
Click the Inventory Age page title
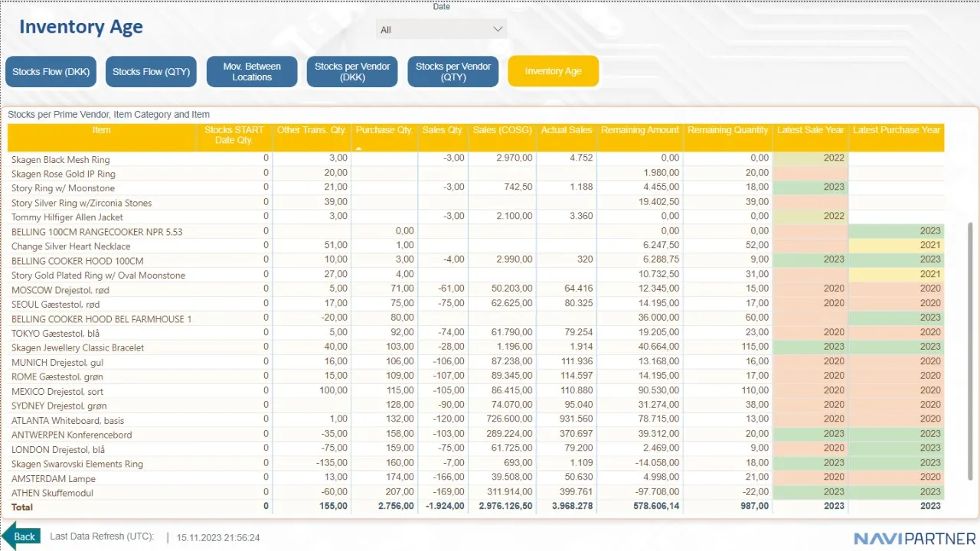(x=81, y=27)
